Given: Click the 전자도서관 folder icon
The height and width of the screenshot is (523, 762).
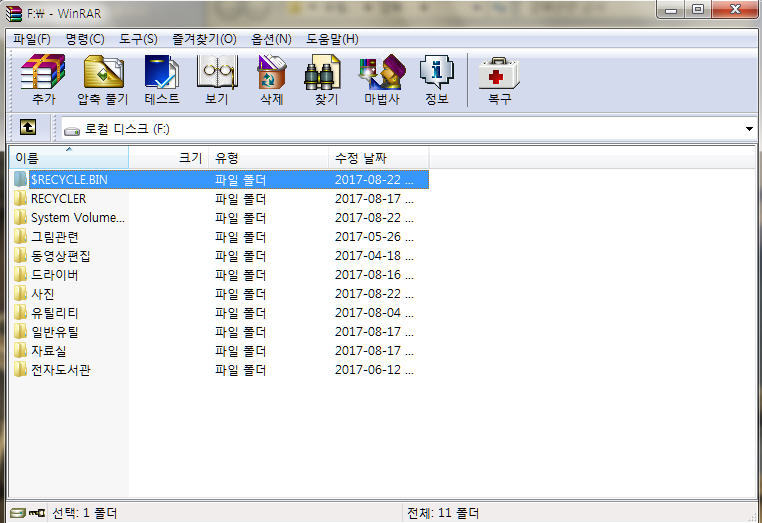Looking at the screenshot, I should pyautogui.click(x=20, y=370).
